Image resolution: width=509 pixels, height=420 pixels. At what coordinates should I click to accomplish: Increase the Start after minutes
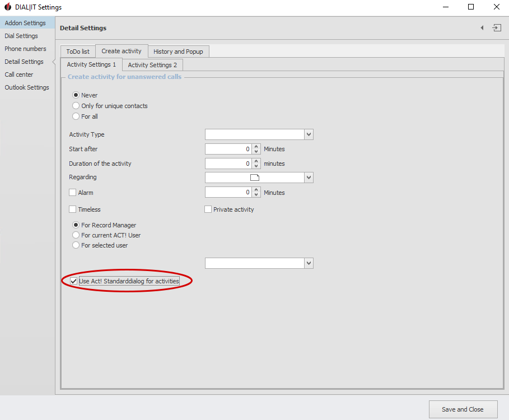point(256,146)
